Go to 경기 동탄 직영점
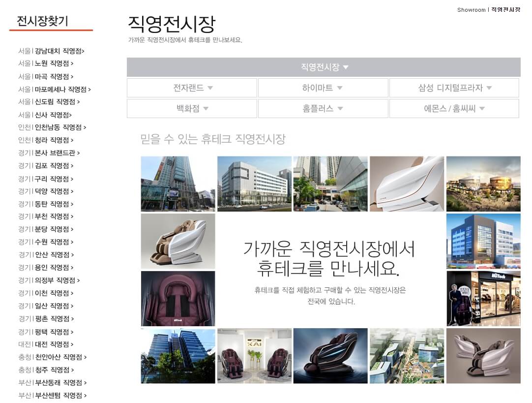The image size is (532, 403). click(x=46, y=204)
